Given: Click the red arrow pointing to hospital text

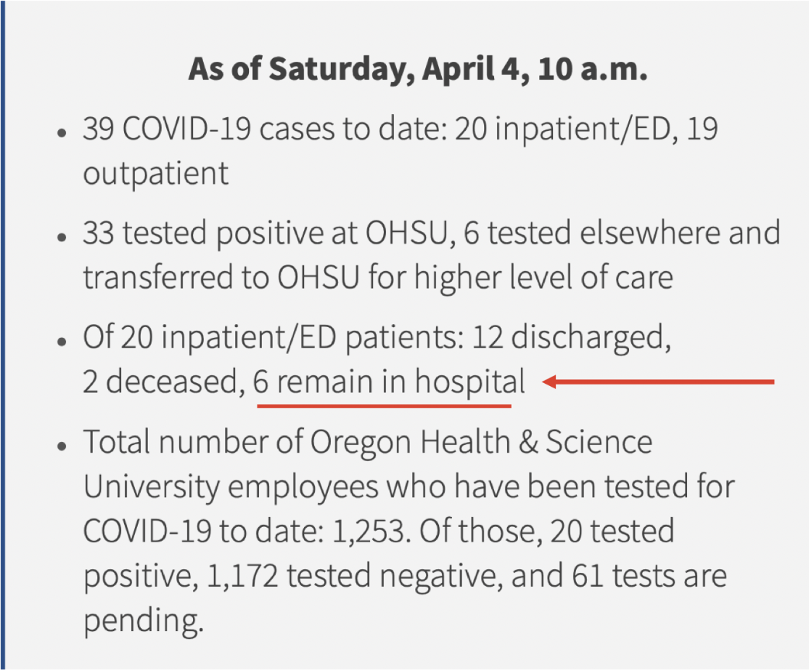Looking at the screenshot, I should 658,382.
